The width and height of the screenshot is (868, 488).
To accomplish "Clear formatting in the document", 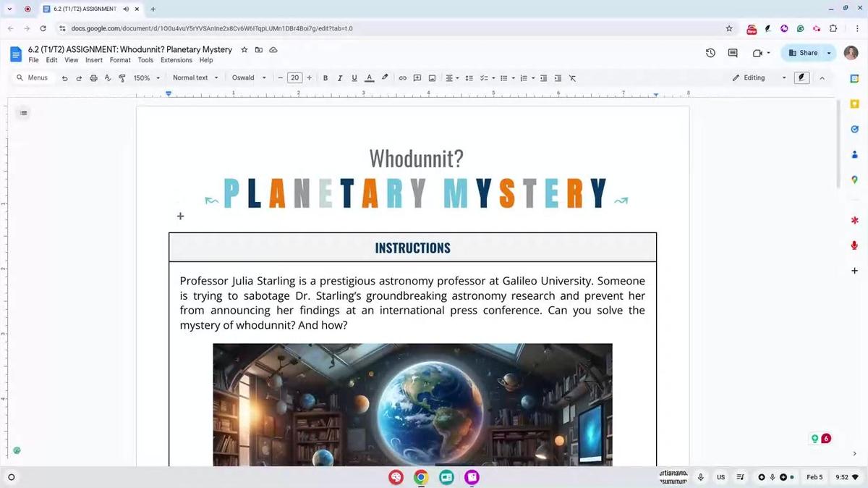I will tap(572, 77).
